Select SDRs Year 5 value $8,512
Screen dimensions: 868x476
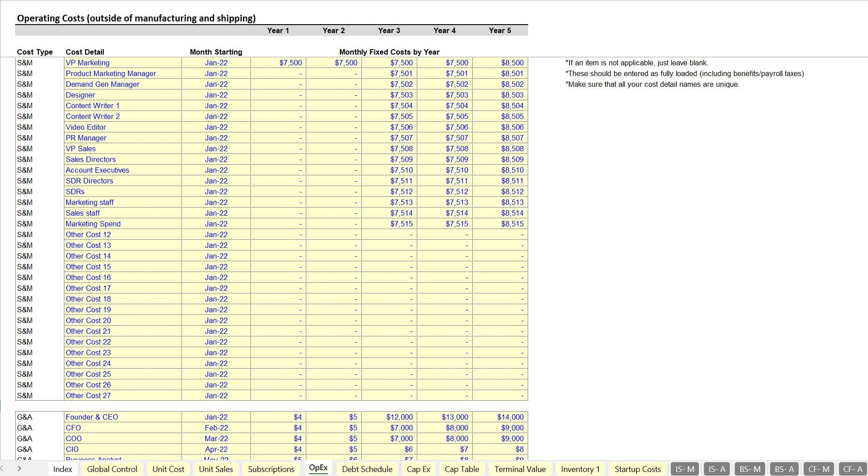pos(500,191)
